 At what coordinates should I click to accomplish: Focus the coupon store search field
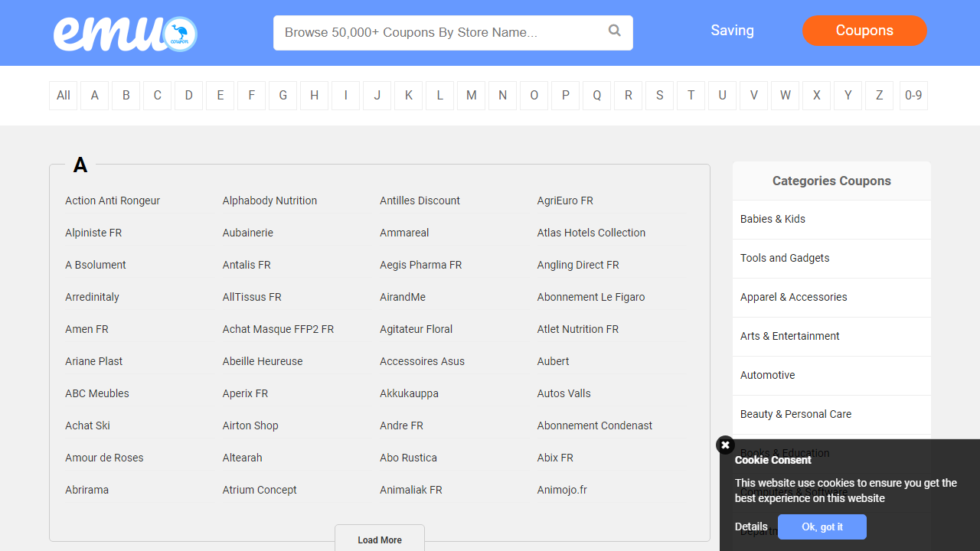[440, 33]
